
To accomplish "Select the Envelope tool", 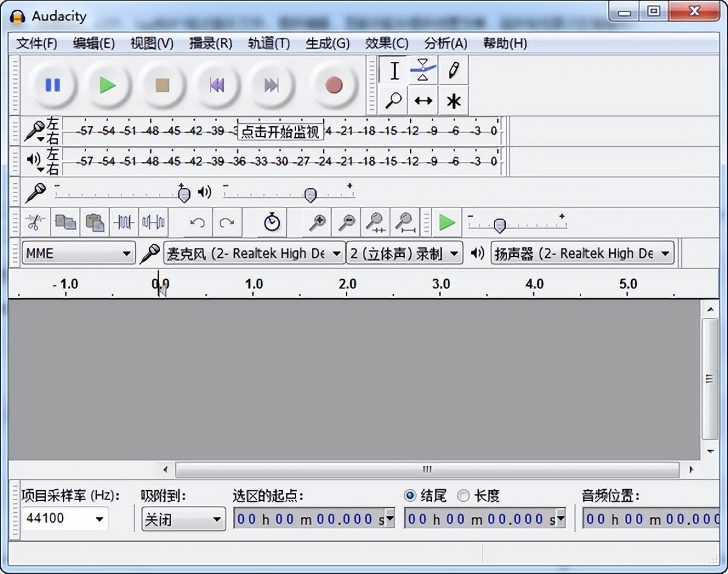I will pos(423,70).
